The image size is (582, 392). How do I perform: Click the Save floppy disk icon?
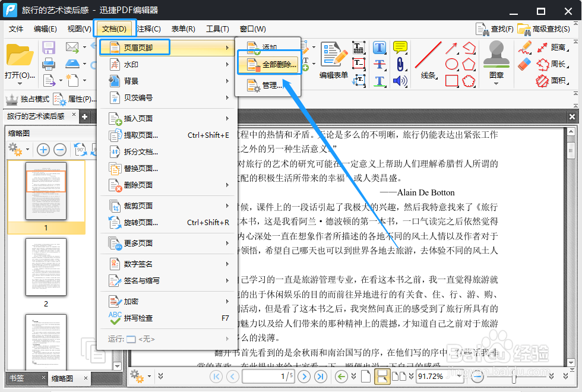click(49, 48)
